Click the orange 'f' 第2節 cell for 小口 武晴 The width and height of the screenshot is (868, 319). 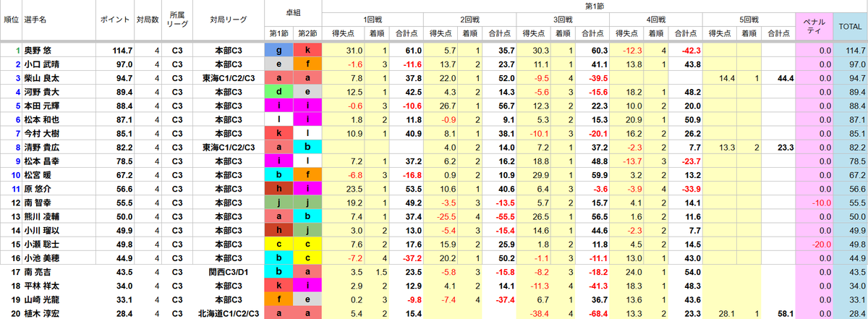pyautogui.click(x=307, y=64)
